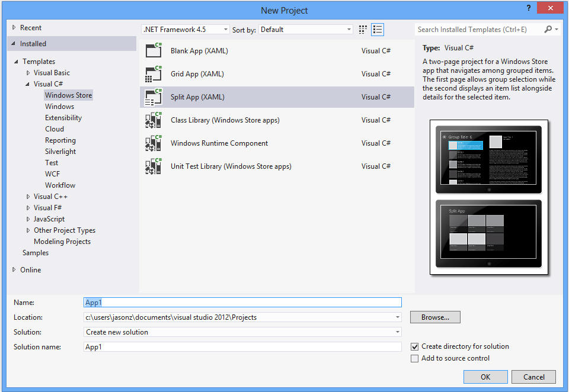The width and height of the screenshot is (569, 392).
Task: Select the Split App (XAML) template icon
Action: 154,97
